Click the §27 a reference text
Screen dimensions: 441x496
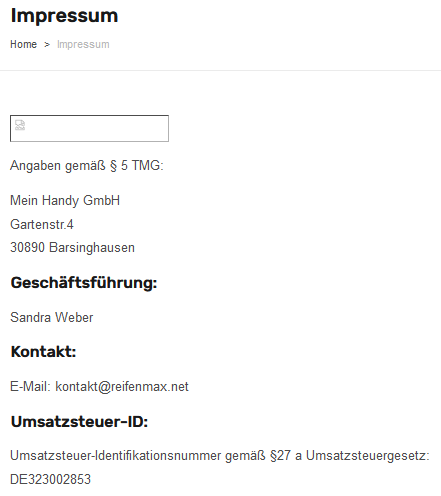pos(286,456)
